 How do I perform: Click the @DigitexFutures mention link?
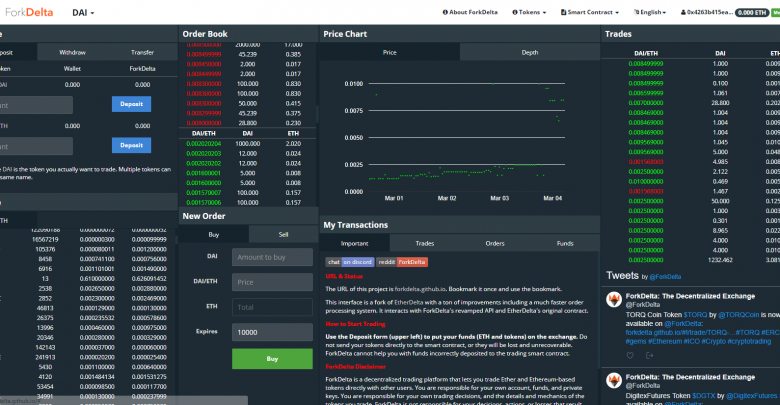pos(752,396)
